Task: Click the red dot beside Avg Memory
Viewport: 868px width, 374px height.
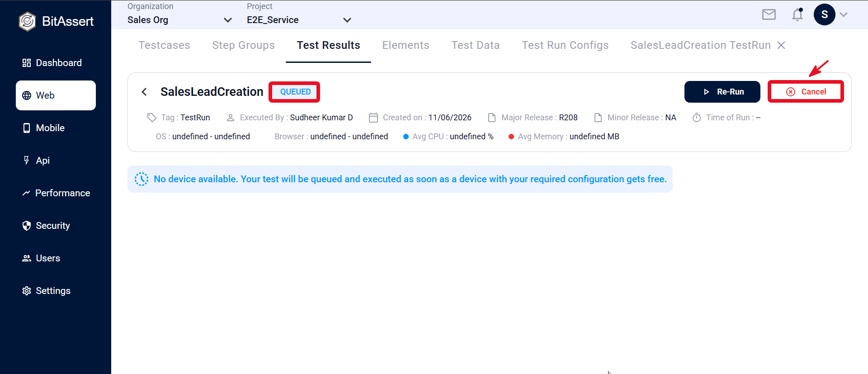Action: pyautogui.click(x=511, y=137)
